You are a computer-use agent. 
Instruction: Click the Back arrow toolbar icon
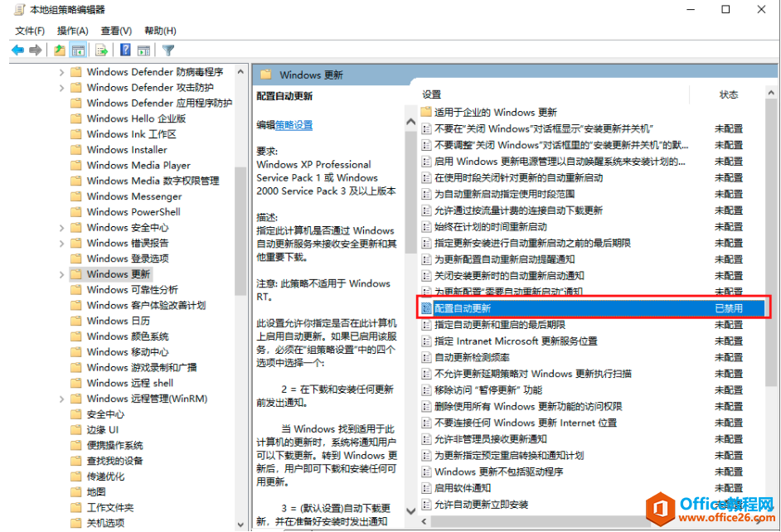[18, 51]
